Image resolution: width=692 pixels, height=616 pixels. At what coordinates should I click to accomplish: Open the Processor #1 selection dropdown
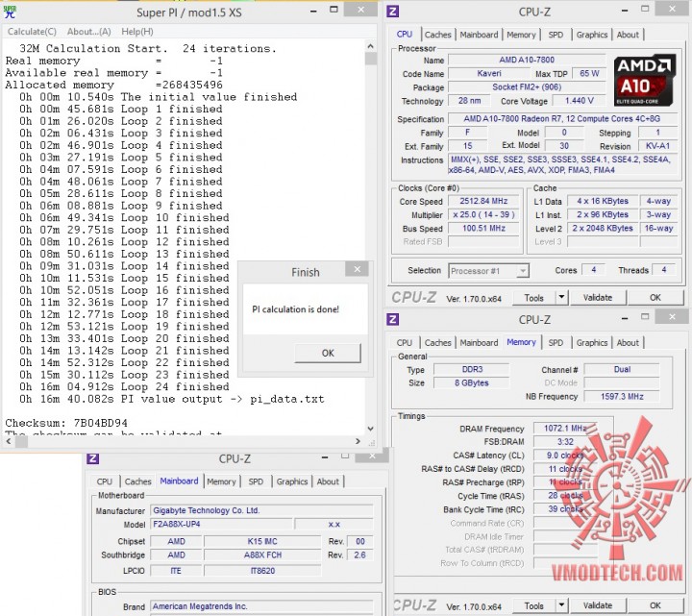tap(488, 270)
